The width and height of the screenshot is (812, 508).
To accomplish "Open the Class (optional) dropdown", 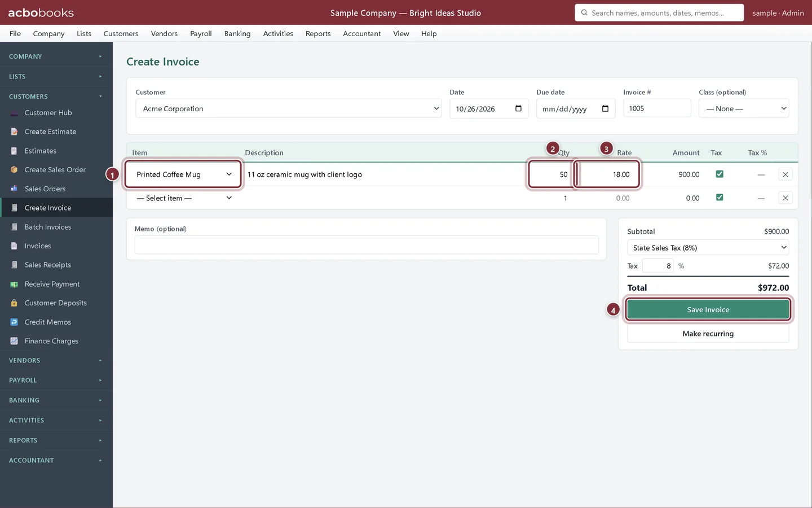I will click(744, 108).
